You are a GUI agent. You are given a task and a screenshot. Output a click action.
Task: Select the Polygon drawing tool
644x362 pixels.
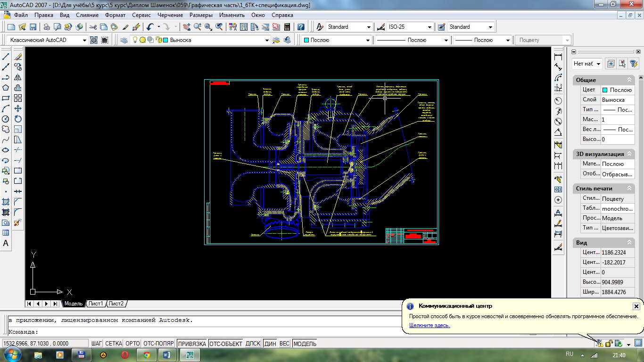(6, 88)
